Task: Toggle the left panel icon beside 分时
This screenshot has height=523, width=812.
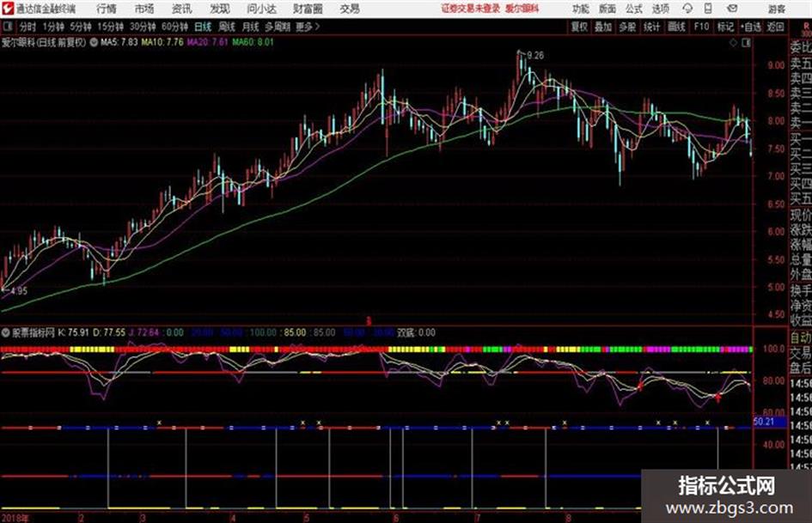Action: 7,27
